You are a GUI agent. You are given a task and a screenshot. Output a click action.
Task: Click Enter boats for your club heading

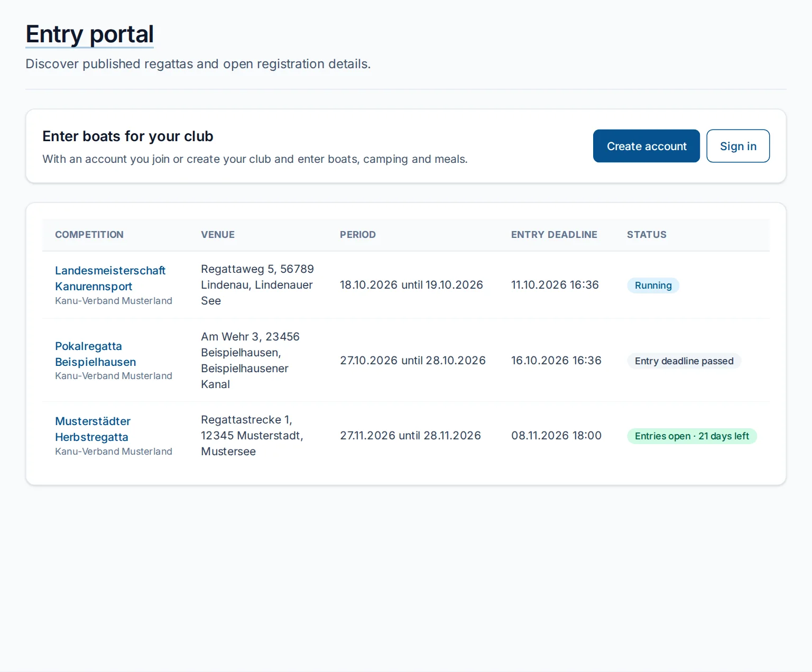pyautogui.click(x=128, y=136)
